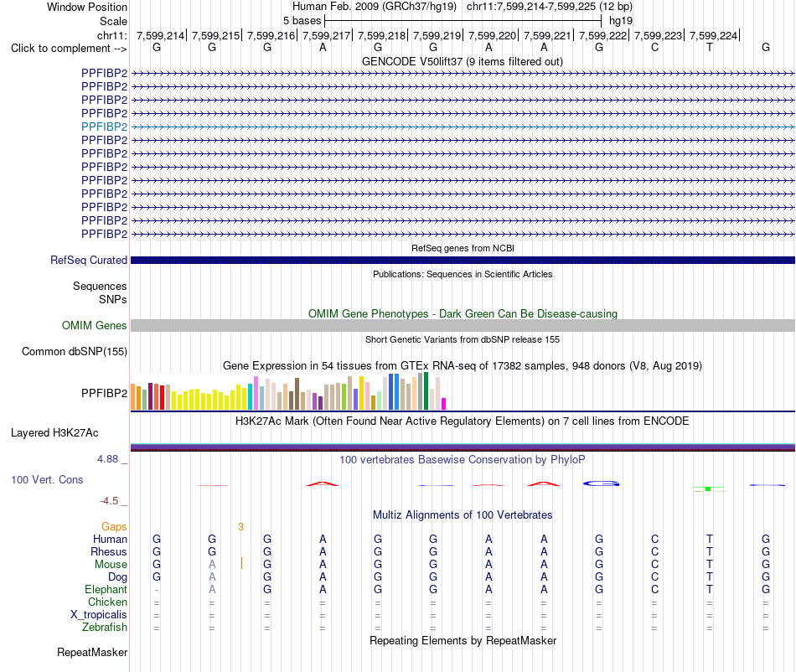
Task: Click the "100 Vert. Cons" track label
Action: 47,479
